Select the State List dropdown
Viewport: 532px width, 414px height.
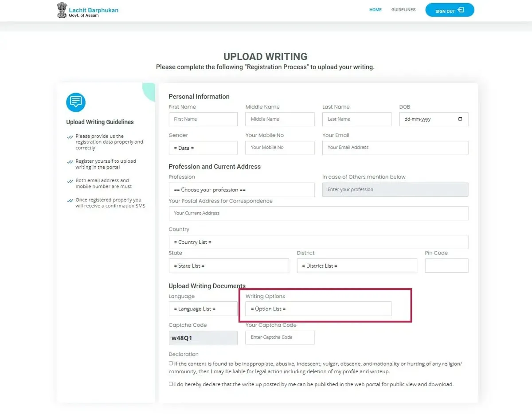coord(229,266)
